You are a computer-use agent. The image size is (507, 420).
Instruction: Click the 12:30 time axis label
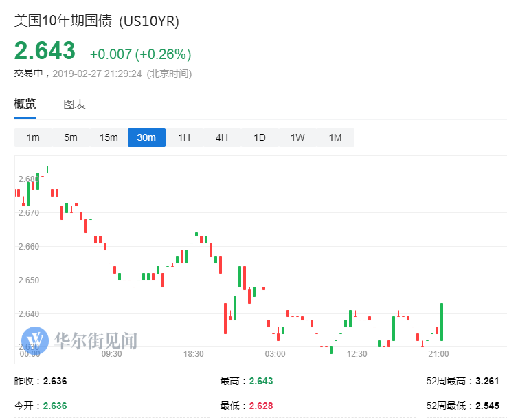(357, 354)
